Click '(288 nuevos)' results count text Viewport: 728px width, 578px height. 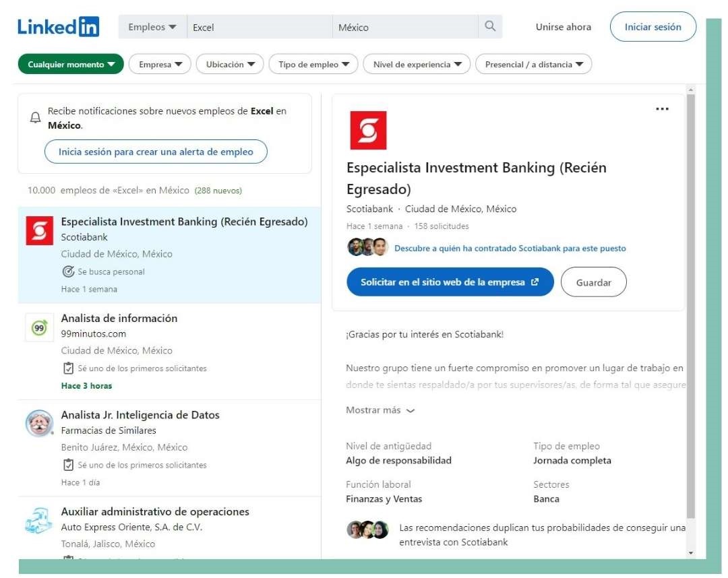point(218,190)
